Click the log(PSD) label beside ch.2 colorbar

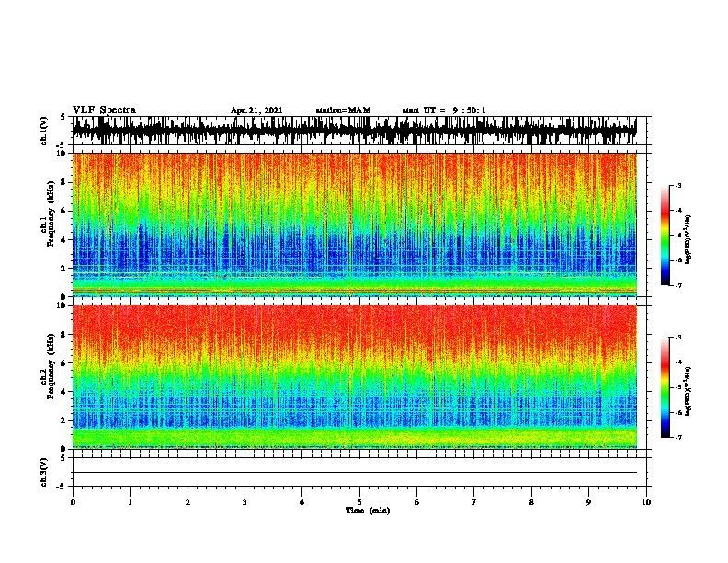688,391
